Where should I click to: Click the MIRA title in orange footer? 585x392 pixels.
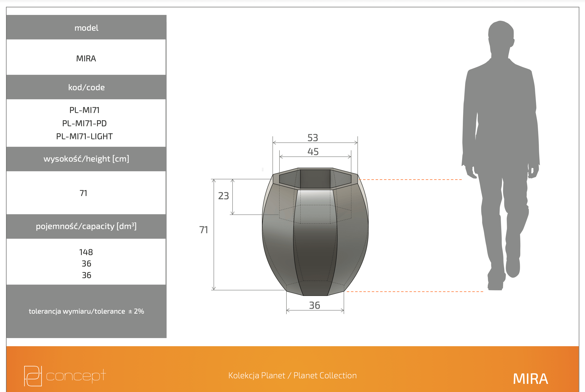(531, 379)
